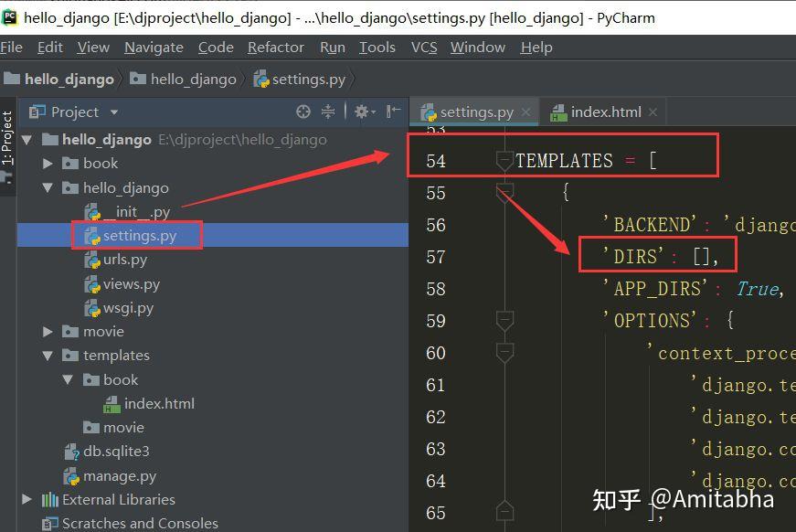Click the db.sqlite3 file icon
Viewport: 796px width, 532px height.
tap(72, 452)
